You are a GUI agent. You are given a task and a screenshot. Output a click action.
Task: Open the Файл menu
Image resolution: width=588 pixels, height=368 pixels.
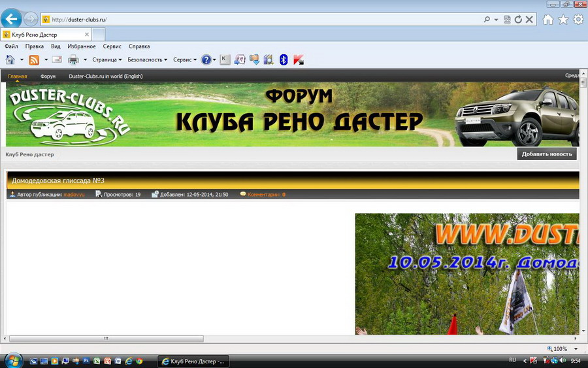click(x=11, y=46)
